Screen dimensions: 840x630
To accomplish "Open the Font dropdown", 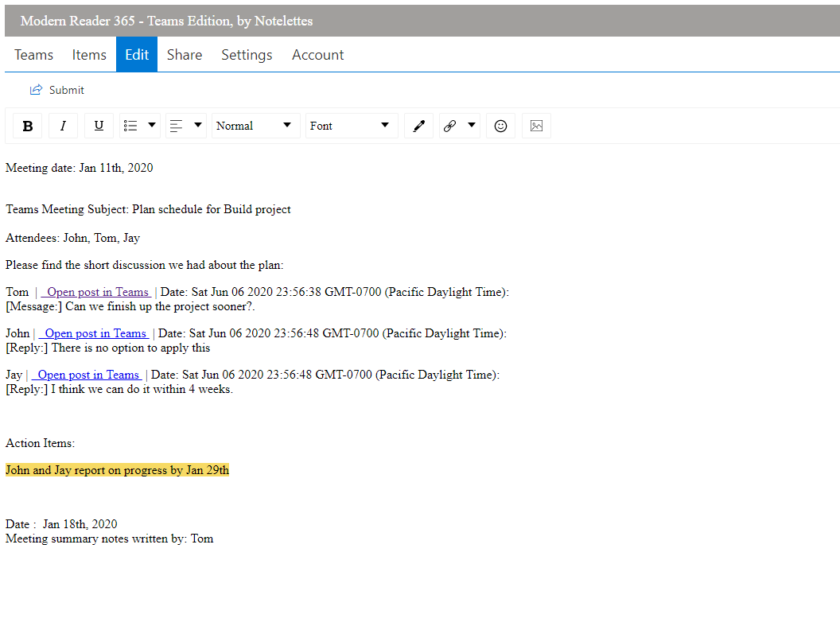I will pos(352,126).
